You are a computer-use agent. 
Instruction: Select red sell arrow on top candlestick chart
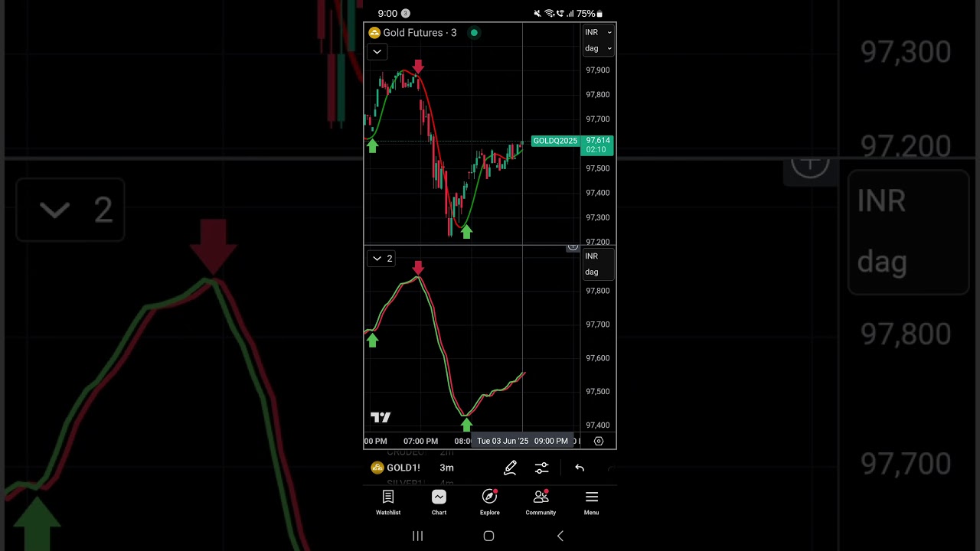[x=418, y=67]
